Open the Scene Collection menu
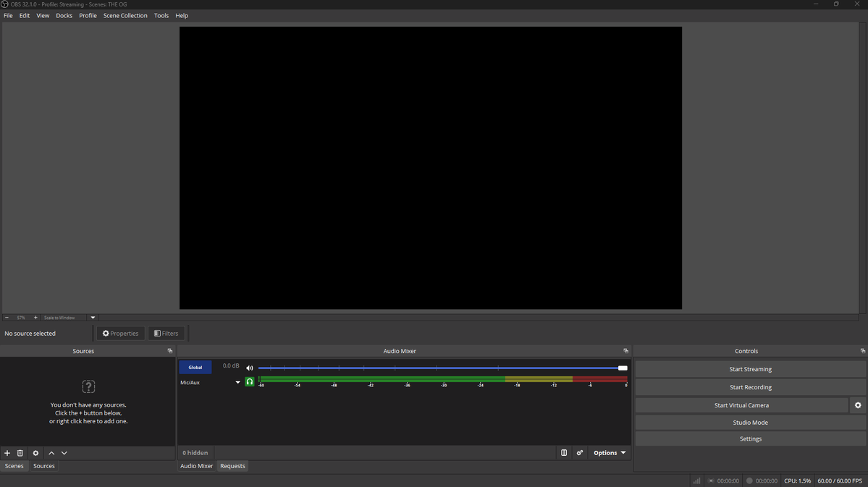Image resolution: width=868 pixels, height=487 pixels. pyautogui.click(x=125, y=15)
